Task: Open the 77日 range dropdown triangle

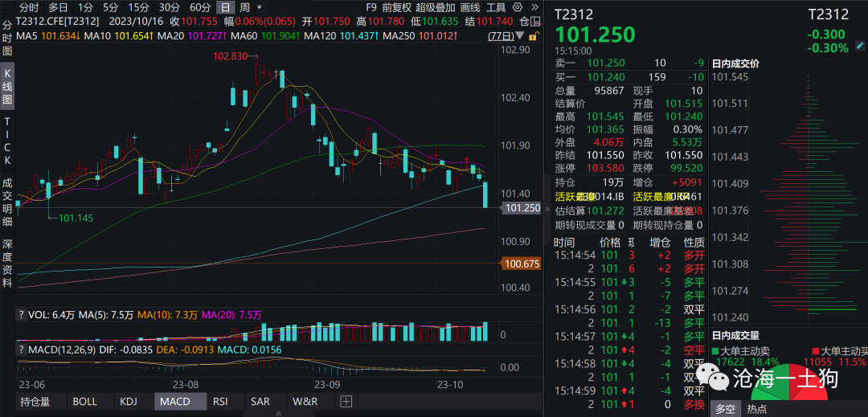Action: (518, 36)
